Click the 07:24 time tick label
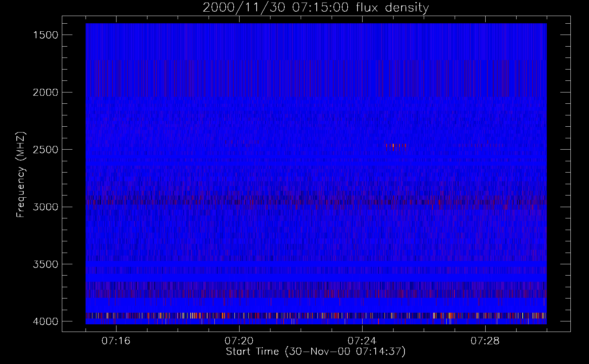The image size is (589, 364). coord(362,341)
